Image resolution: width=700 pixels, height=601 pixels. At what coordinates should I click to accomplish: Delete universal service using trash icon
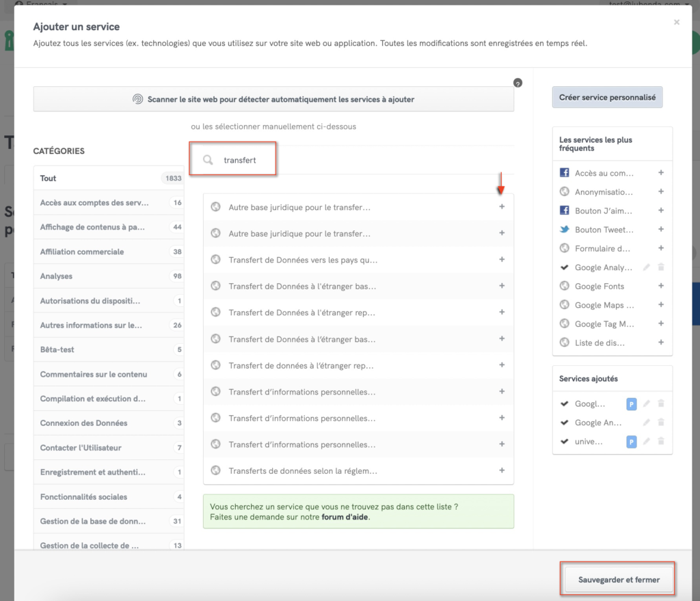661,441
